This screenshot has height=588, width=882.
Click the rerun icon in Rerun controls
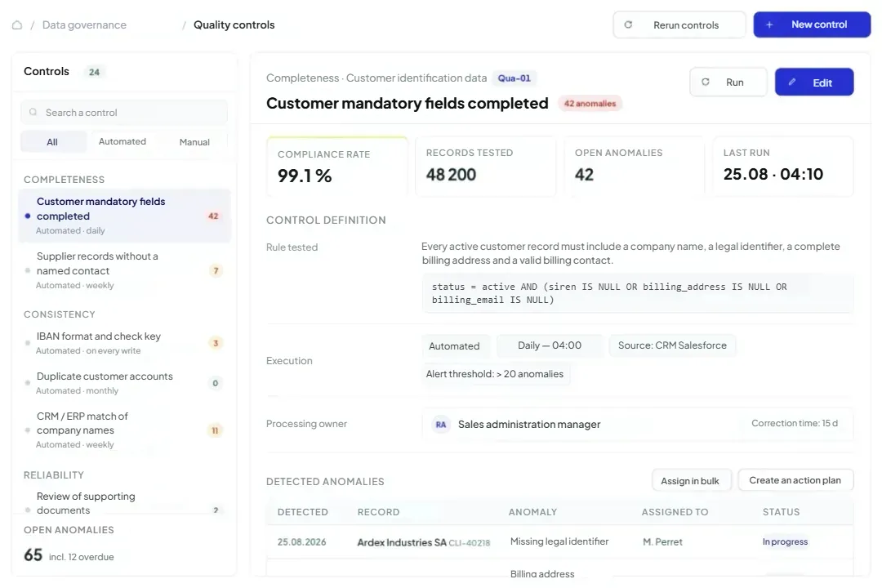tap(628, 24)
